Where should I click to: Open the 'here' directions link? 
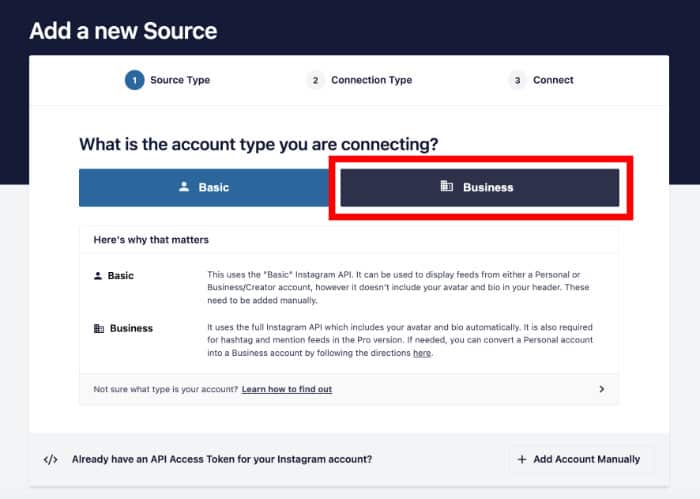422,353
